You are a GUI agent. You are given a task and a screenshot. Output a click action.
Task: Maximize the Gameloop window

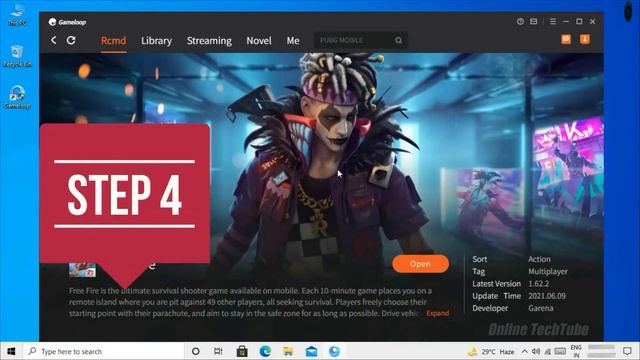(x=579, y=21)
